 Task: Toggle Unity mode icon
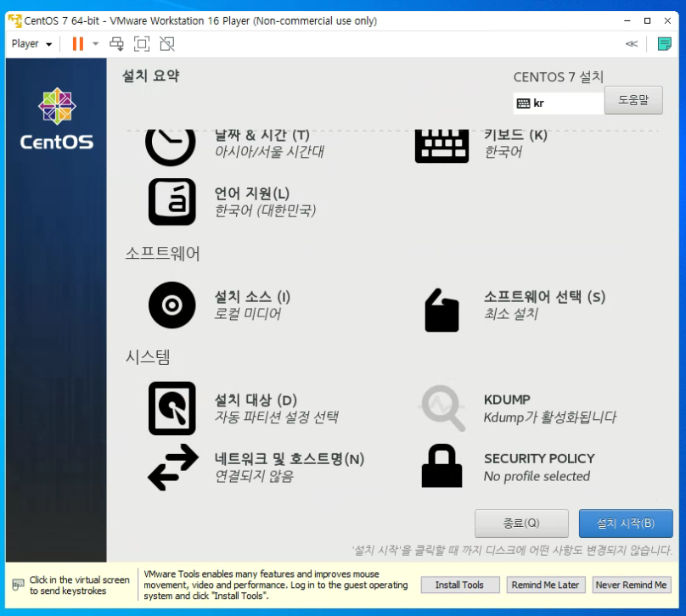[x=167, y=44]
